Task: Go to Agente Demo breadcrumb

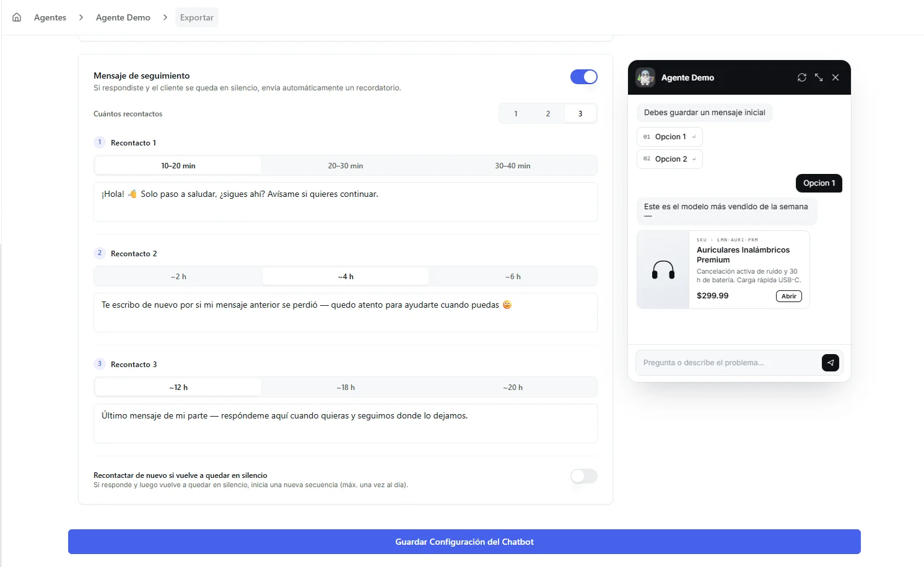Action: click(x=123, y=17)
